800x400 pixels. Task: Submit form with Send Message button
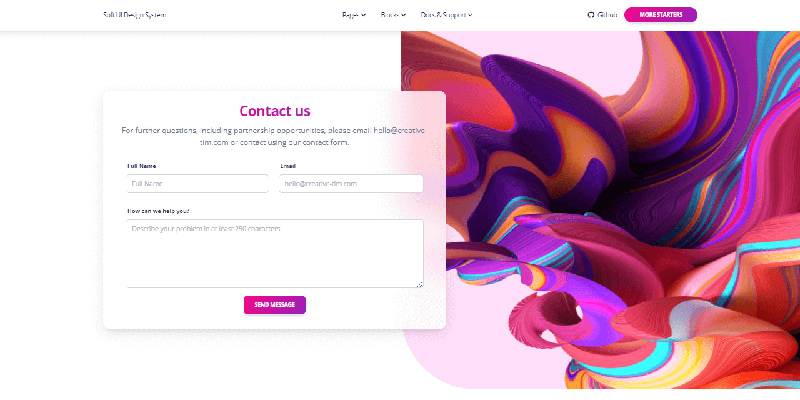coord(274,305)
